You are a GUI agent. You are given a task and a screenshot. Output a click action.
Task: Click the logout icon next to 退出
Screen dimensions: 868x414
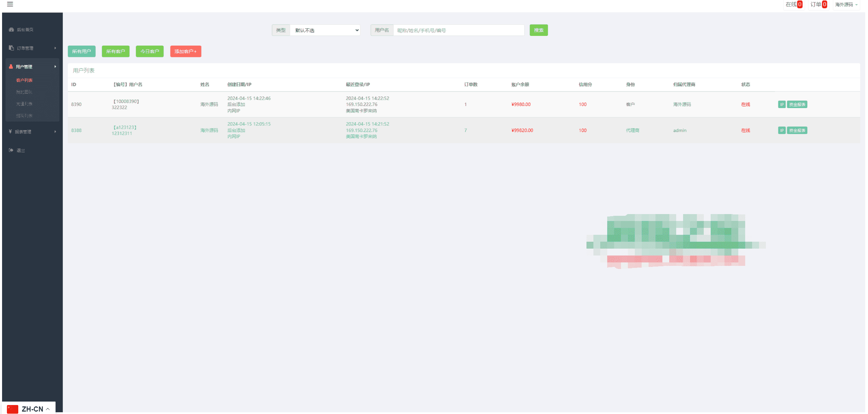[x=11, y=150]
